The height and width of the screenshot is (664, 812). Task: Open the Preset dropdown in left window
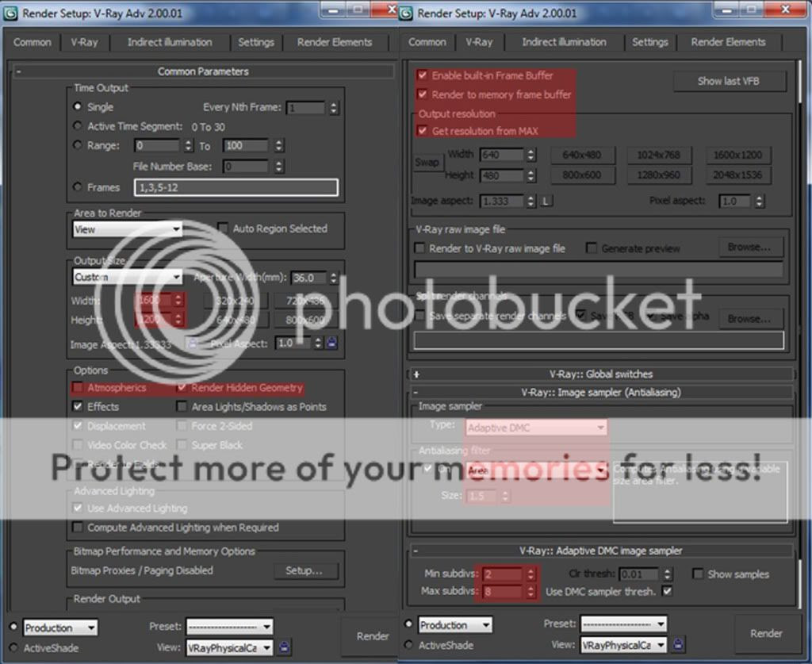coord(229,627)
